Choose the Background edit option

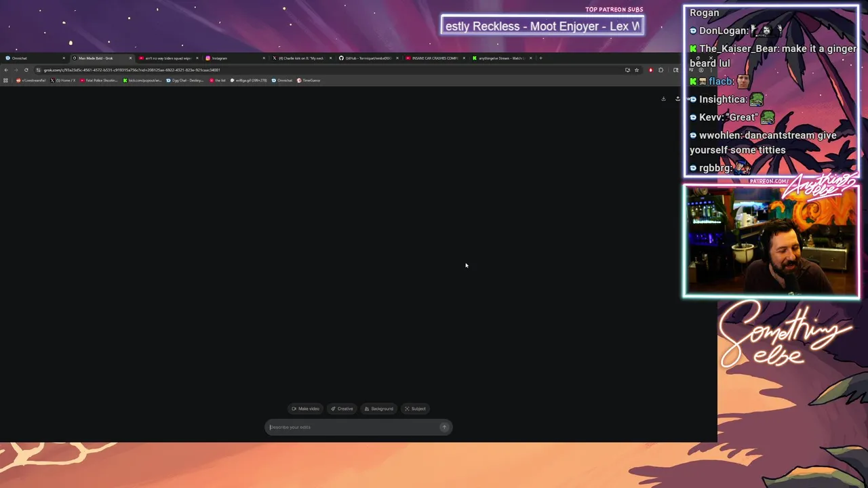378,409
